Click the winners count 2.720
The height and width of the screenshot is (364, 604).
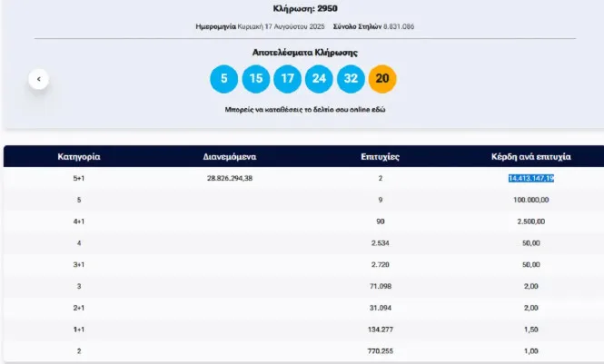(x=381, y=265)
